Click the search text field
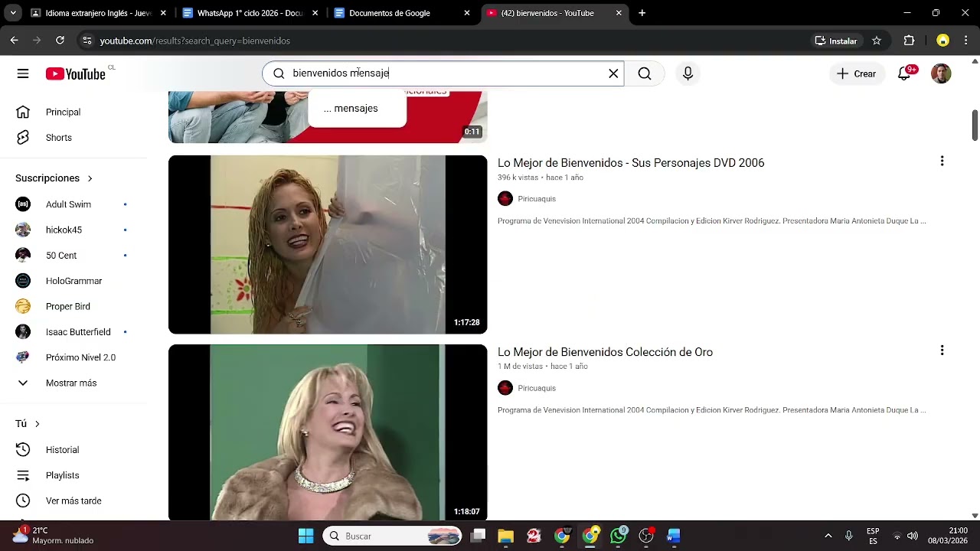Screen dimensions: 980x551 coord(444,73)
